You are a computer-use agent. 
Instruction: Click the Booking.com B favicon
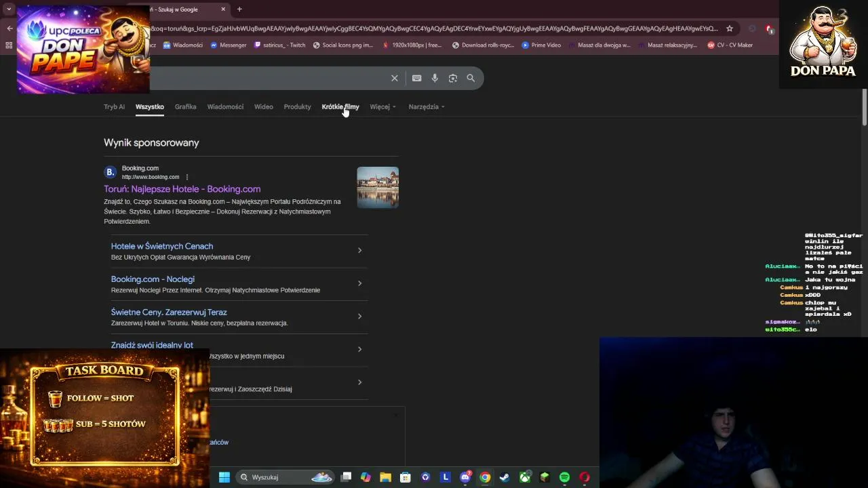pyautogui.click(x=110, y=172)
